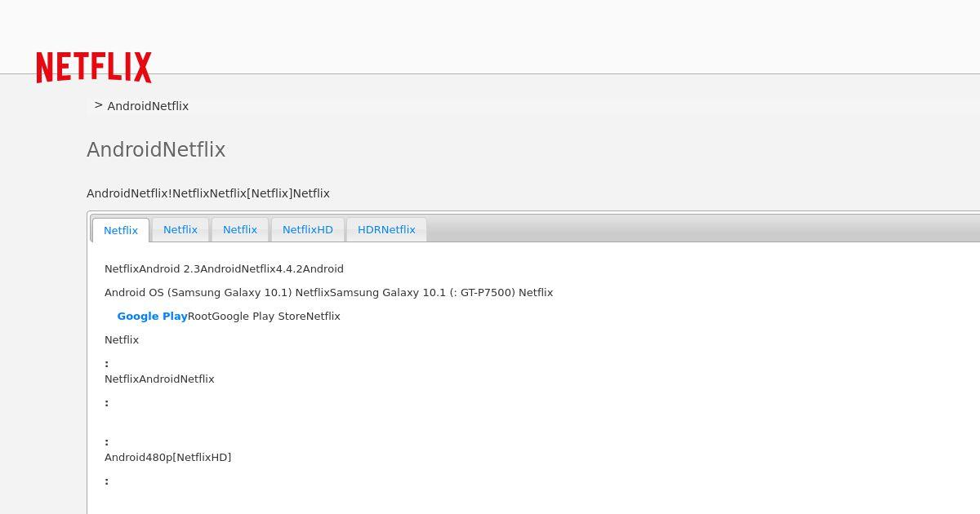Follow the Google Play link

[152, 316]
